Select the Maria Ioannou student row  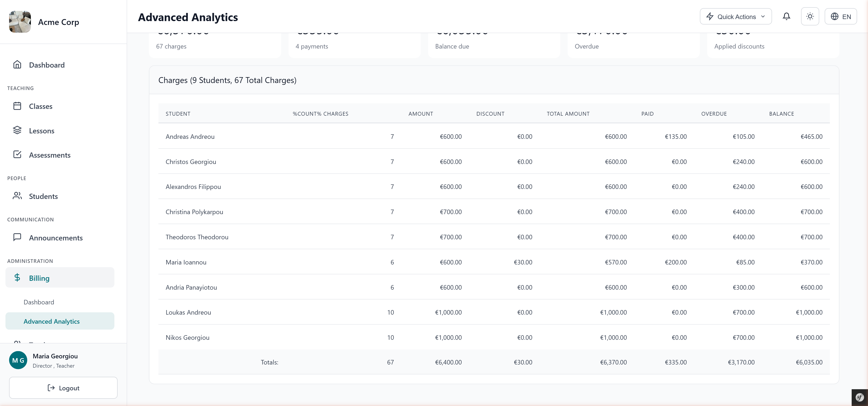pos(494,262)
